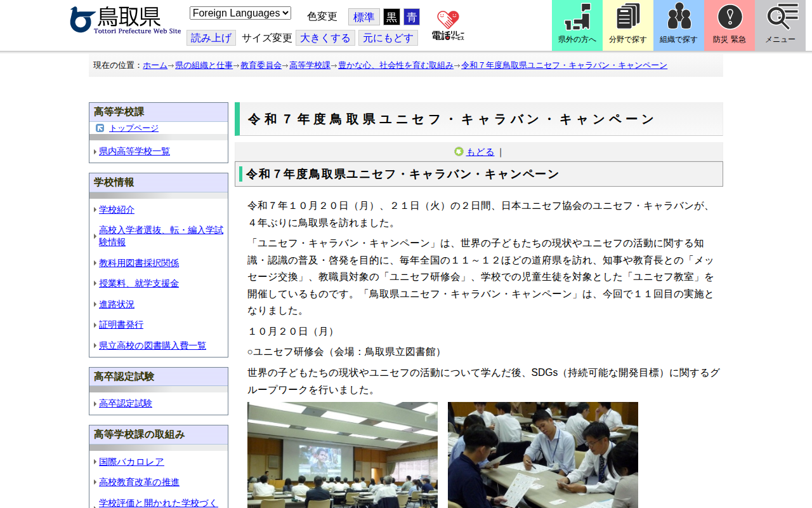Open 県の組織と仕事 breadcrumb link
Image resolution: width=812 pixels, height=508 pixels.
click(x=204, y=65)
